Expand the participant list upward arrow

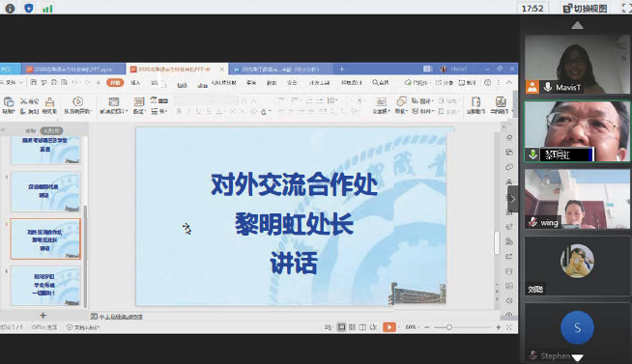577,26
